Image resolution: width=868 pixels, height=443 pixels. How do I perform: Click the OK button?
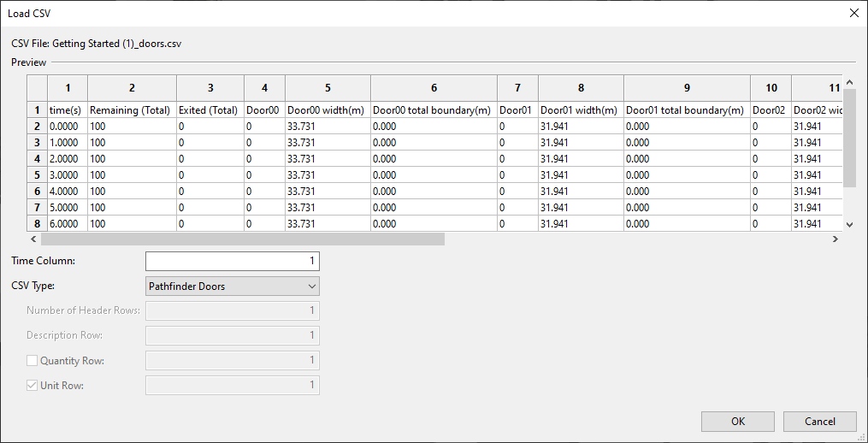tap(737, 422)
